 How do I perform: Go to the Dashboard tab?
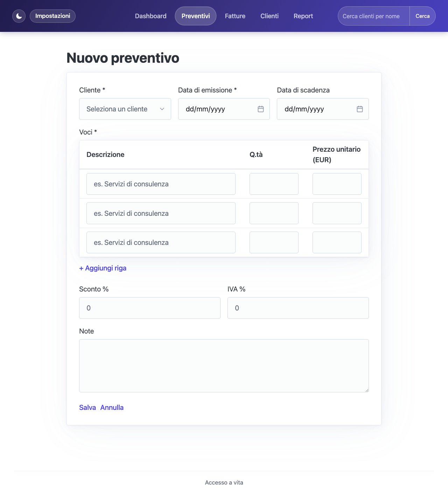coord(151,16)
